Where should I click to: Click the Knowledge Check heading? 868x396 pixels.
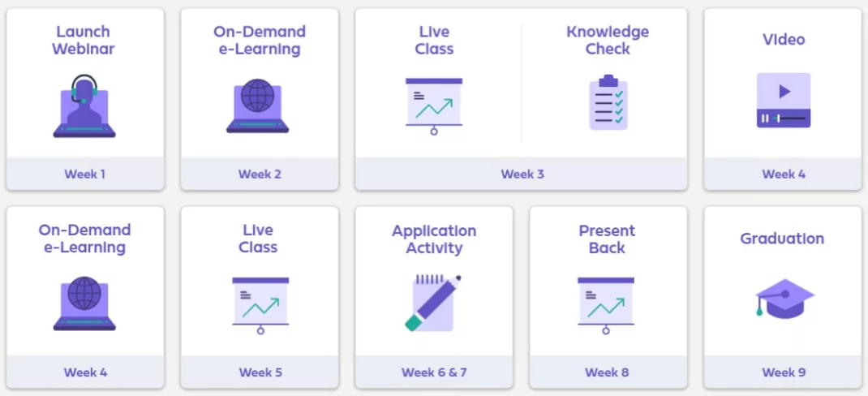tap(608, 40)
